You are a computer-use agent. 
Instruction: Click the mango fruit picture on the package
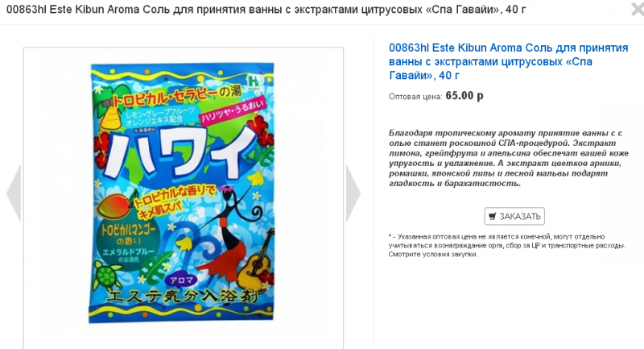click(x=114, y=206)
